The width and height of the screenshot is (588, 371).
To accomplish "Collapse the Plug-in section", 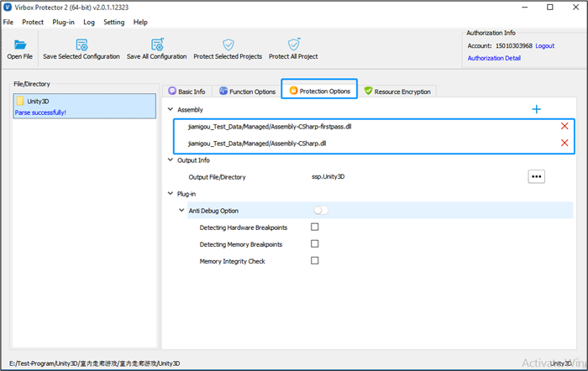I will pos(171,193).
